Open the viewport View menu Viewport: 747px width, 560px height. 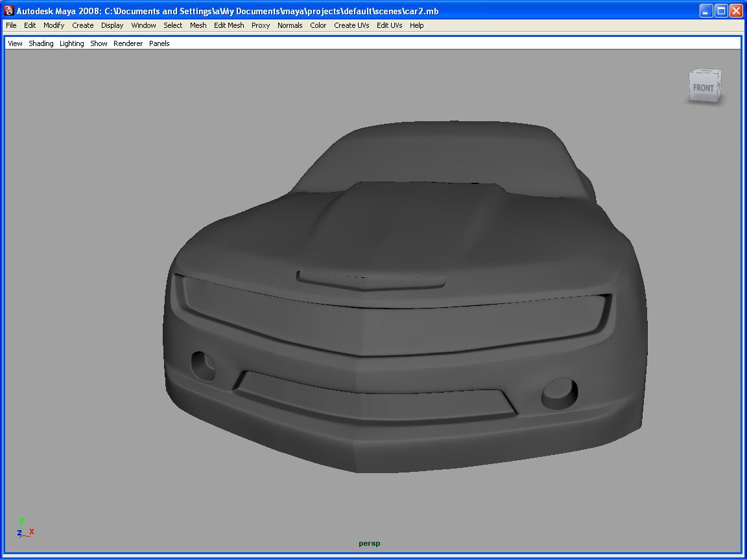point(16,43)
